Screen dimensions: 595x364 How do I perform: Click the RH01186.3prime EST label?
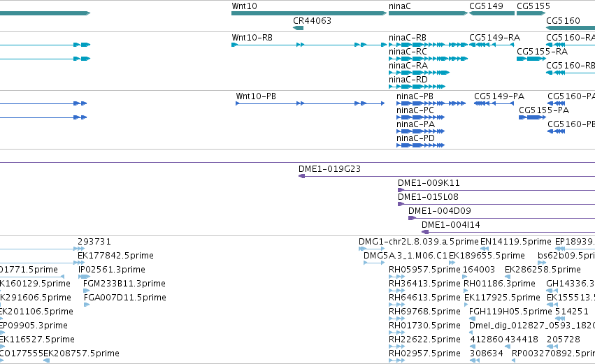499,284
